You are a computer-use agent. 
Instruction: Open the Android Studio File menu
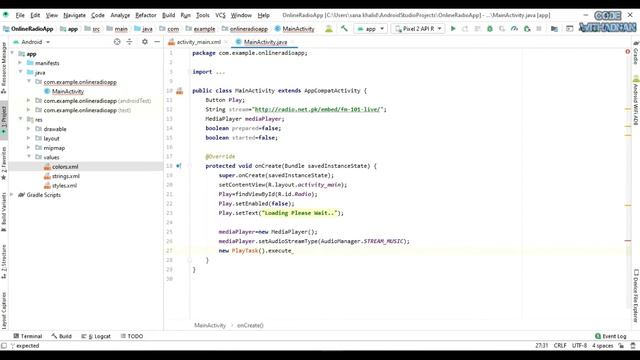click(x=20, y=15)
